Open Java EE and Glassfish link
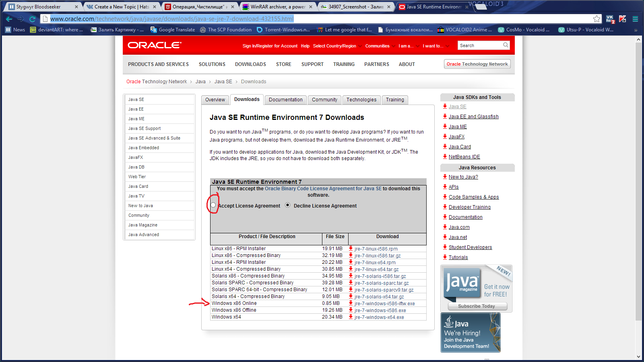The height and width of the screenshot is (362, 644). click(473, 117)
